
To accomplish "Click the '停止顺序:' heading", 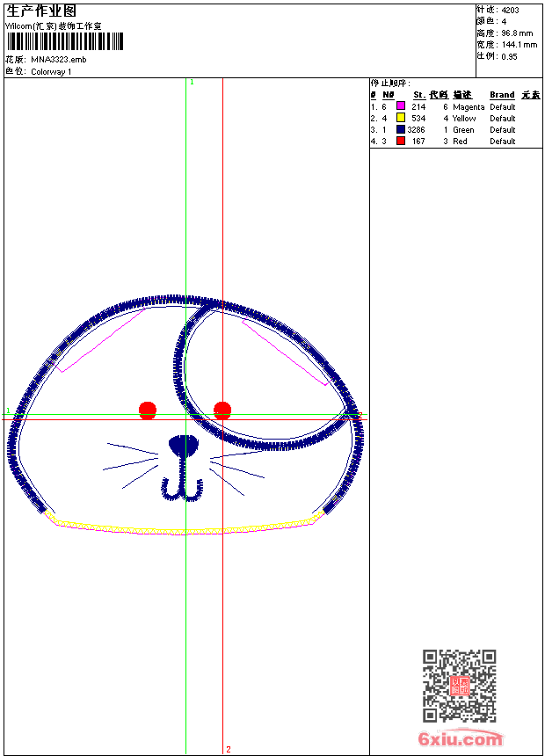I will click(x=390, y=84).
